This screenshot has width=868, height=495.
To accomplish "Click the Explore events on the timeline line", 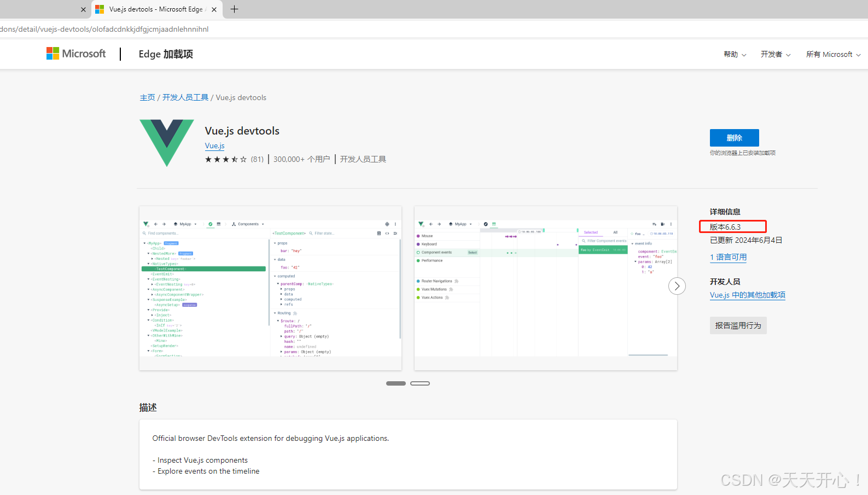I will [206, 471].
